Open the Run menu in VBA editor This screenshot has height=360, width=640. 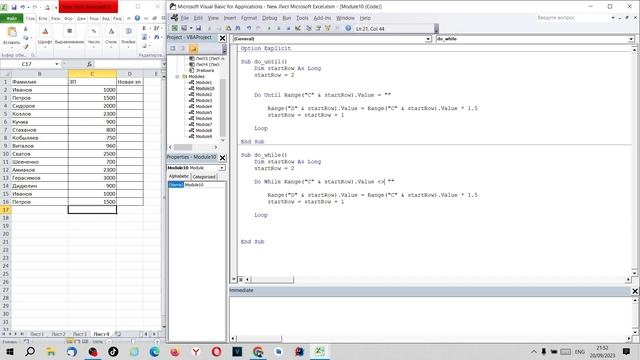point(287,18)
